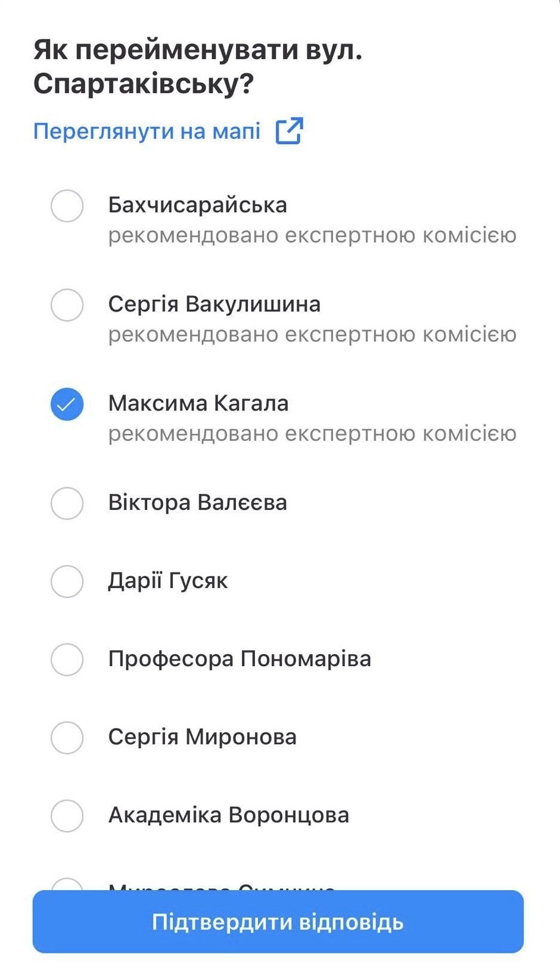Select the Сергія Миронова radio button

(x=67, y=738)
